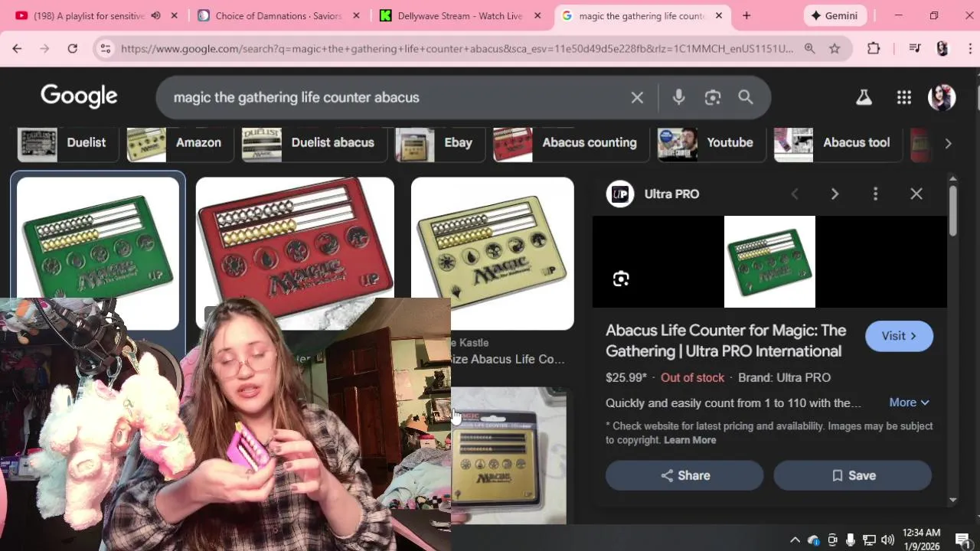Open the green abacus preview image
The width and height of the screenshot is (980, 551).
[x=769, y=262]
